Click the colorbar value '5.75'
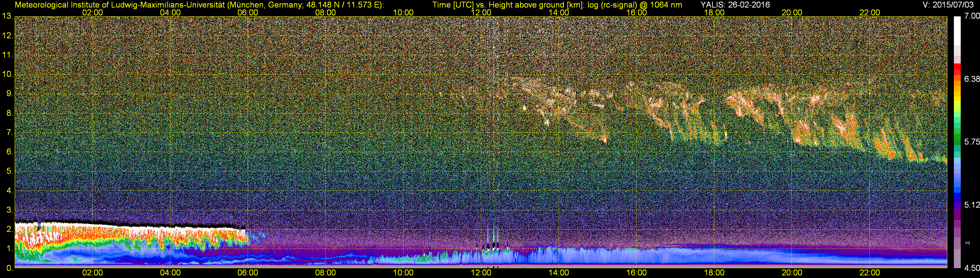 point(972,142)
